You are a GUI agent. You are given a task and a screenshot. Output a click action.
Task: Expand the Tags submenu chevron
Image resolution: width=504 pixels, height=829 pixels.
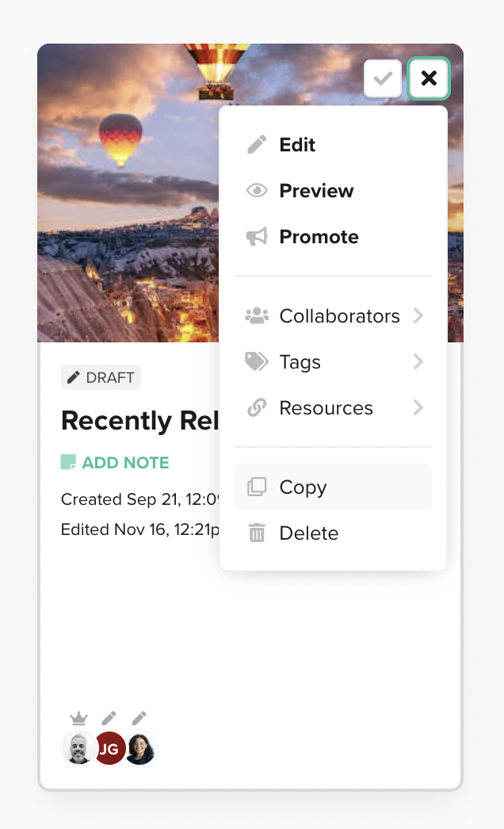click(x=418, y=361)
